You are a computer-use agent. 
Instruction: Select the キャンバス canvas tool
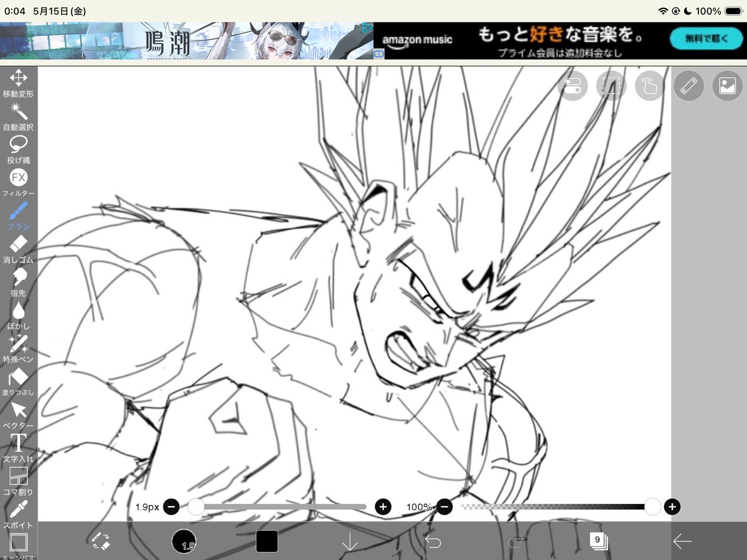coord(19,546)
